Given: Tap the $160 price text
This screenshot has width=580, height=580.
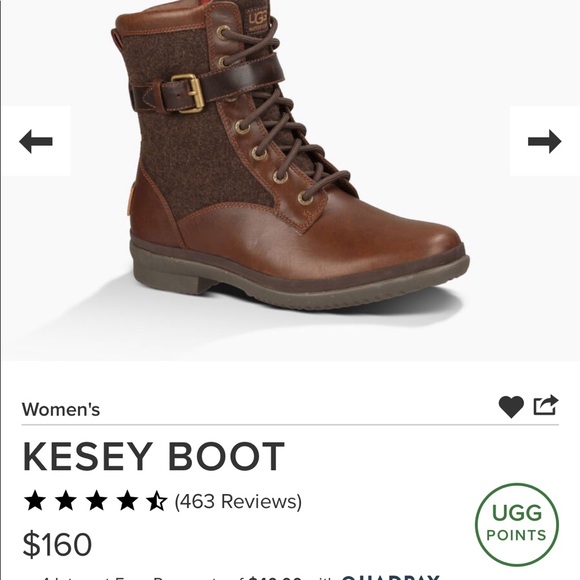Looking at the screenshot, I should 57,544.
